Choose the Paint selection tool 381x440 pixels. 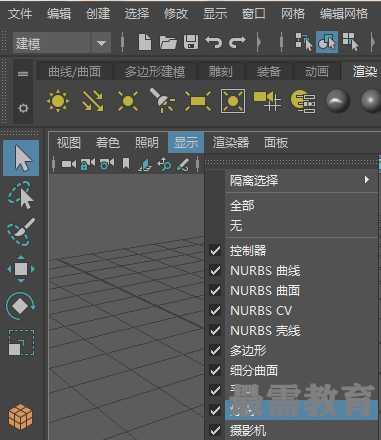[x=21, y=232]
